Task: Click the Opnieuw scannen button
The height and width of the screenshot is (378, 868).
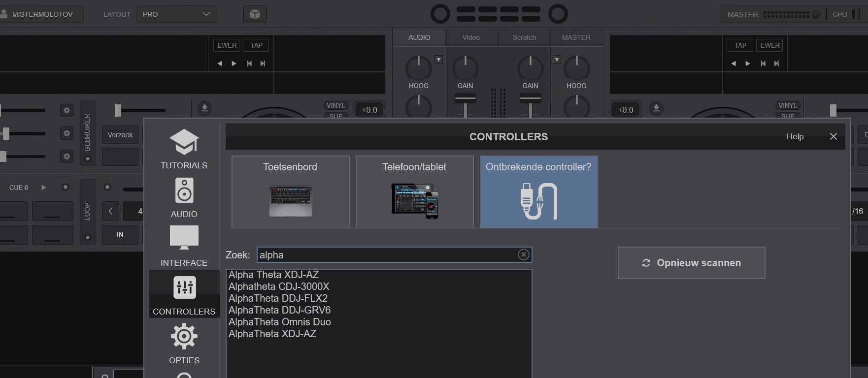Action: pyautogui.click(x=691, y=263)
